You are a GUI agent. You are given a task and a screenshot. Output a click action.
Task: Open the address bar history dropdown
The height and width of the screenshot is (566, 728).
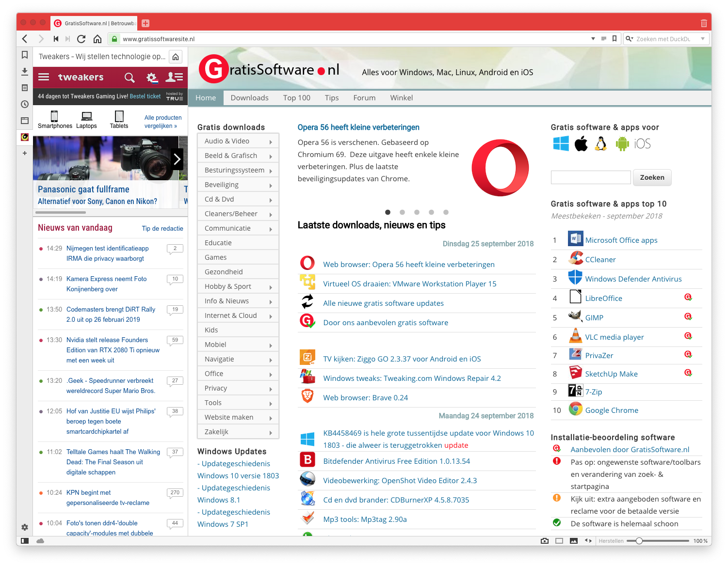(x=593, y=39)
